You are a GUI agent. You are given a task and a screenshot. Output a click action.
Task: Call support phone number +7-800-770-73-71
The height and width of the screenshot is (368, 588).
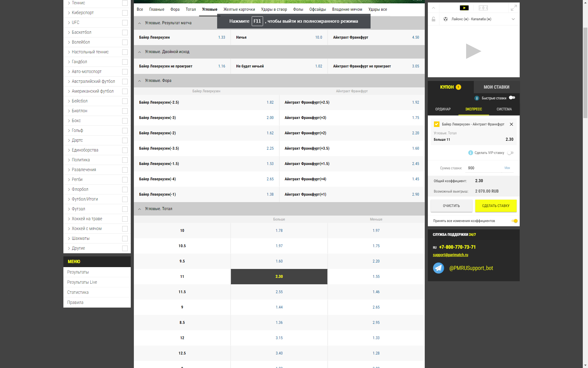coord(457,247)
